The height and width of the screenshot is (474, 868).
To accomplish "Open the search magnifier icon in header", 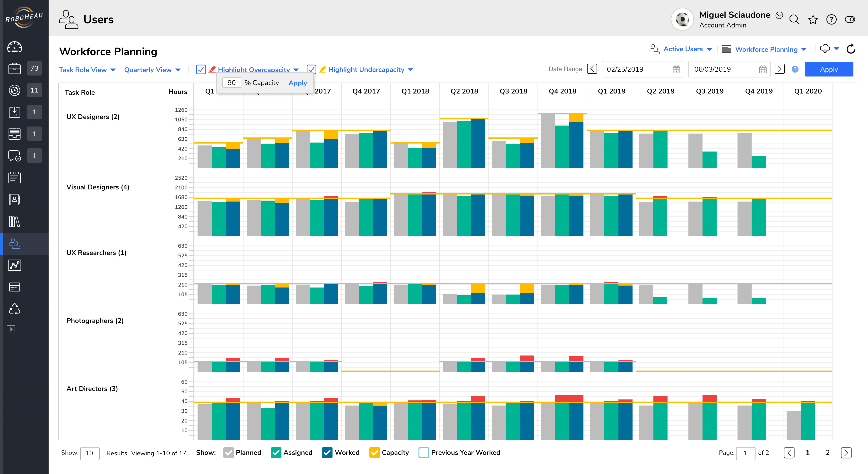I will pyautogui.click(x=794, y=20).
